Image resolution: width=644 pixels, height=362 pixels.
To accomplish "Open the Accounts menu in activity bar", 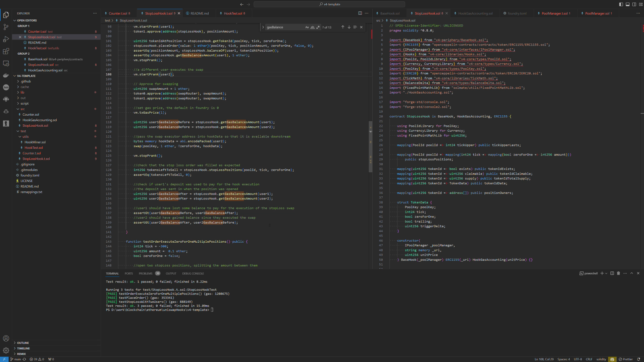I will [6, 339].
